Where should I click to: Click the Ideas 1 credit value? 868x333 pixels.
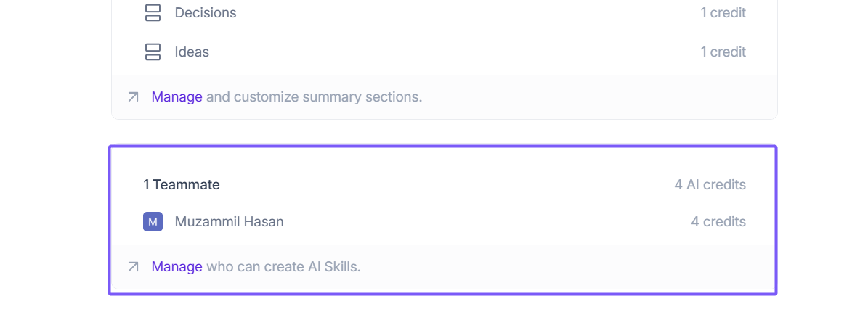pyautogui.click(x=723, y=52)
